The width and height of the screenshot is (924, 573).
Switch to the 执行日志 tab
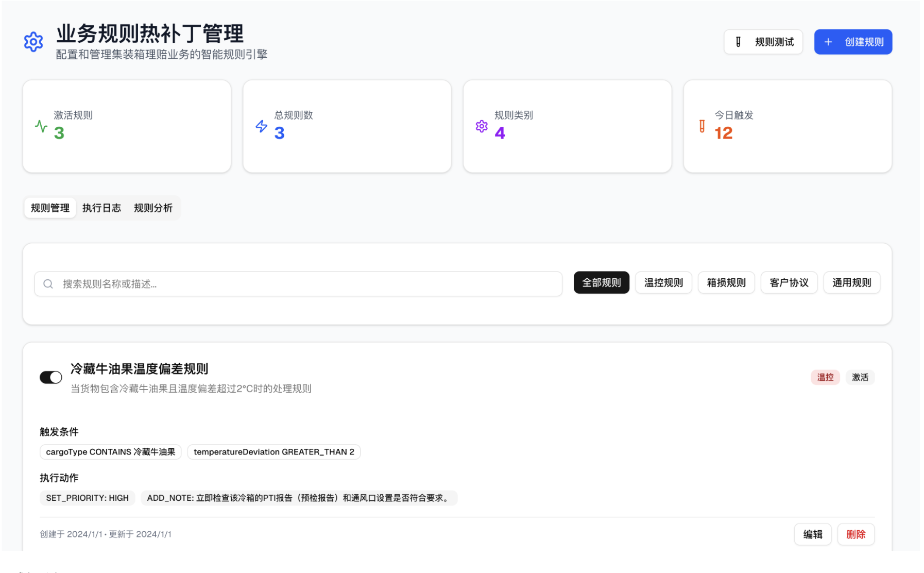(x=101, y=208)
